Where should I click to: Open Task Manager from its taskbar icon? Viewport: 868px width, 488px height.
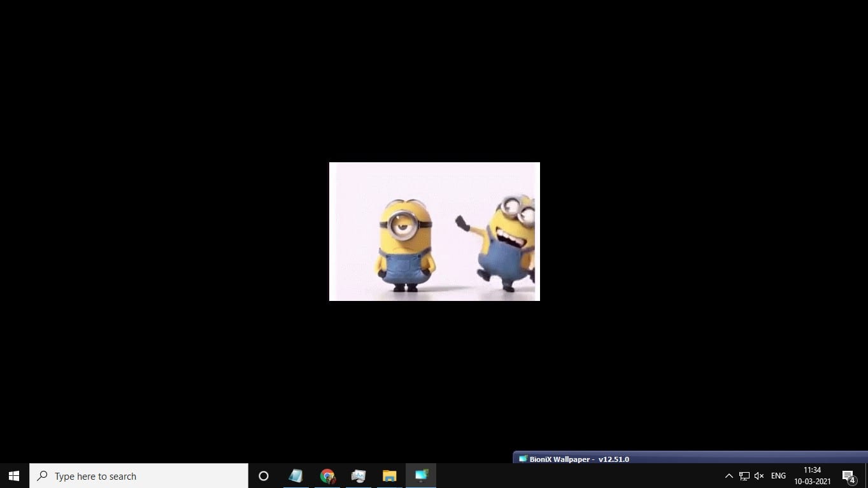pyautogui.click(x=358, y=476)
